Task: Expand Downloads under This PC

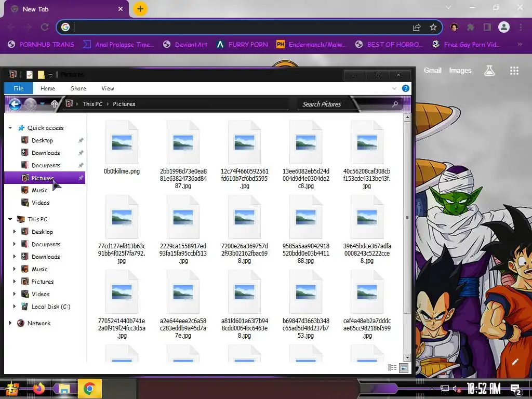Action: [x=14, y=257]
